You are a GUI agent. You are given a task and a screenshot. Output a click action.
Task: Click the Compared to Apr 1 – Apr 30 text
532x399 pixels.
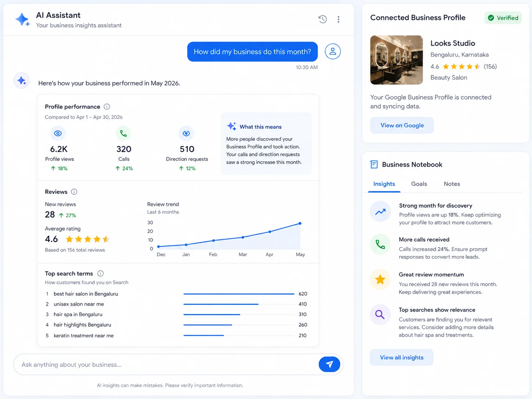click(84, 117)
